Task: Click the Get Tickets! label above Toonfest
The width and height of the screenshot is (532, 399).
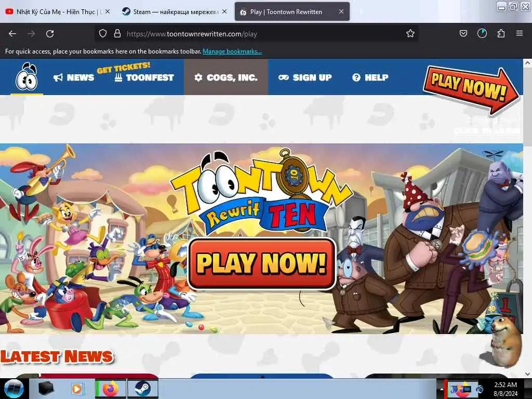Action: click(124, 68)
